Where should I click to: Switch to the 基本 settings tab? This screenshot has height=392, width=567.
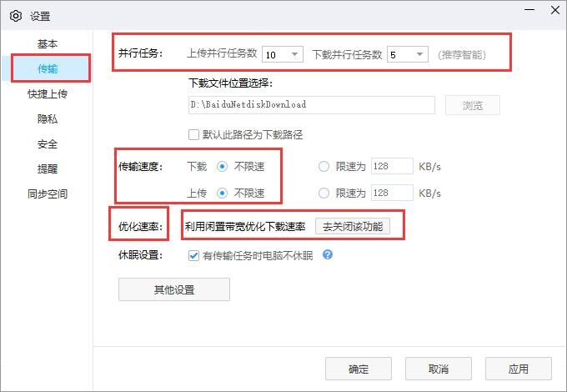(48, 43)
